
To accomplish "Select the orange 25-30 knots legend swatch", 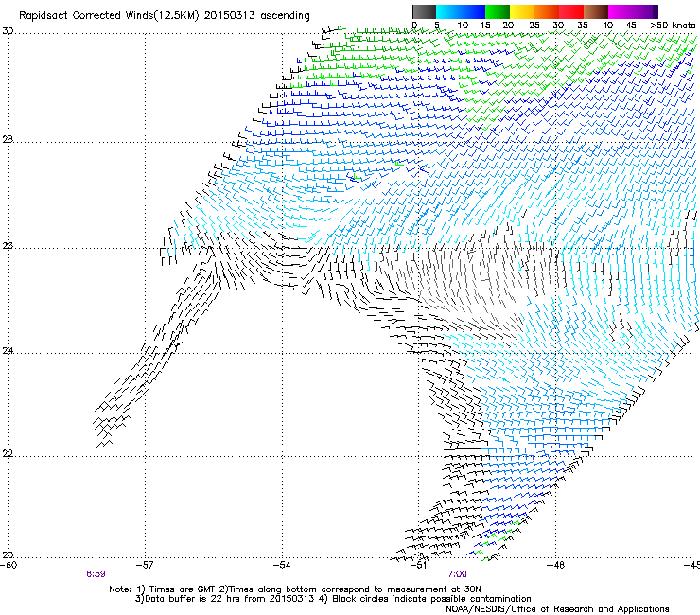I will 547,11.
